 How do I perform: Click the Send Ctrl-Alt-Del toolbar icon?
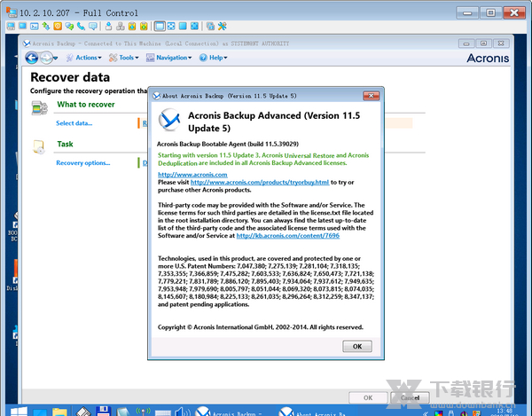(108, 26)
